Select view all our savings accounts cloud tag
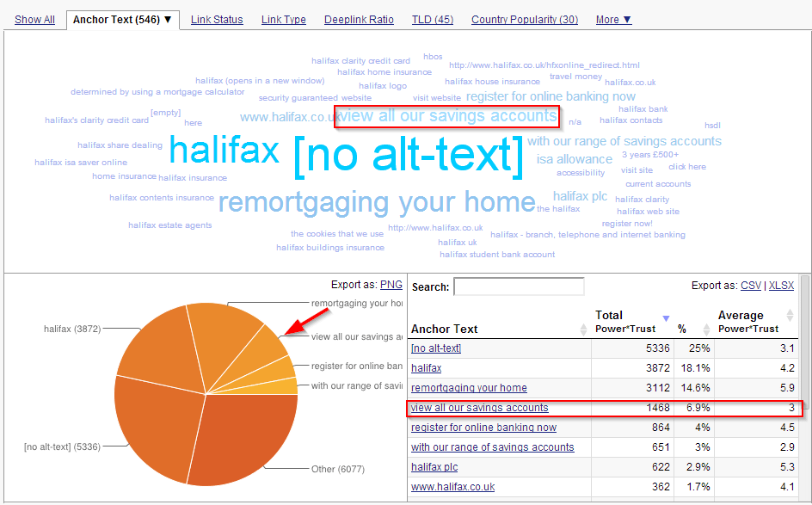Image resolution: width=812 pixels, height=505 pixels. point(448,115)
